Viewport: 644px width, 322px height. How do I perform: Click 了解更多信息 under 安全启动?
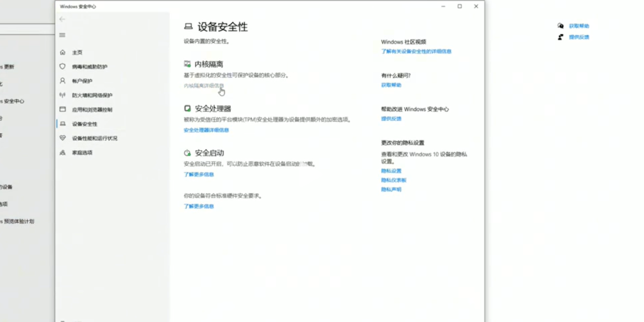pos(199,174)
